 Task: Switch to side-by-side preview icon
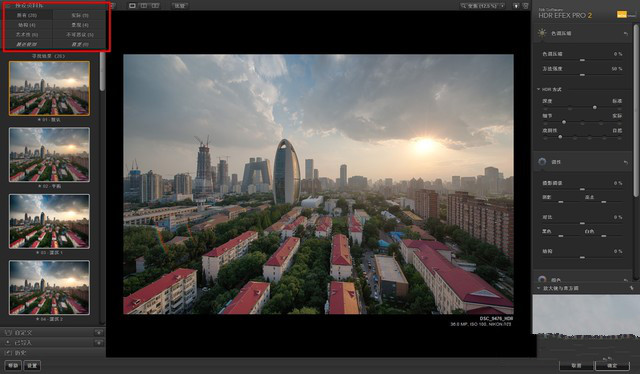coord(155,6)
